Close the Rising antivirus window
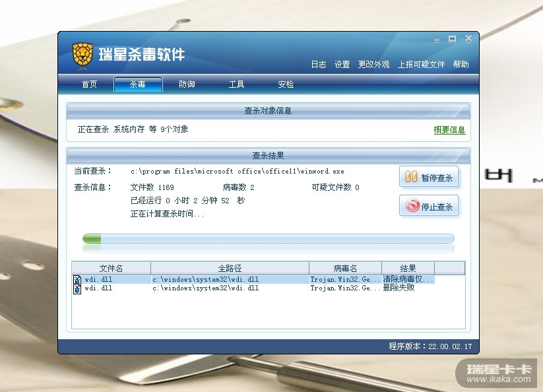The width and height of the screenshot is (543, 392). click(468, 38)
